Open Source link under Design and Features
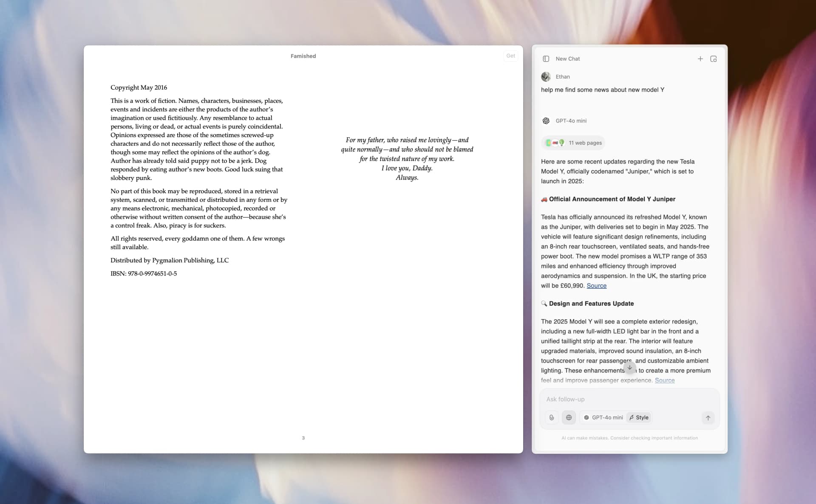Image resolution: width=816 pixels, height=504 pixels. 665,380
